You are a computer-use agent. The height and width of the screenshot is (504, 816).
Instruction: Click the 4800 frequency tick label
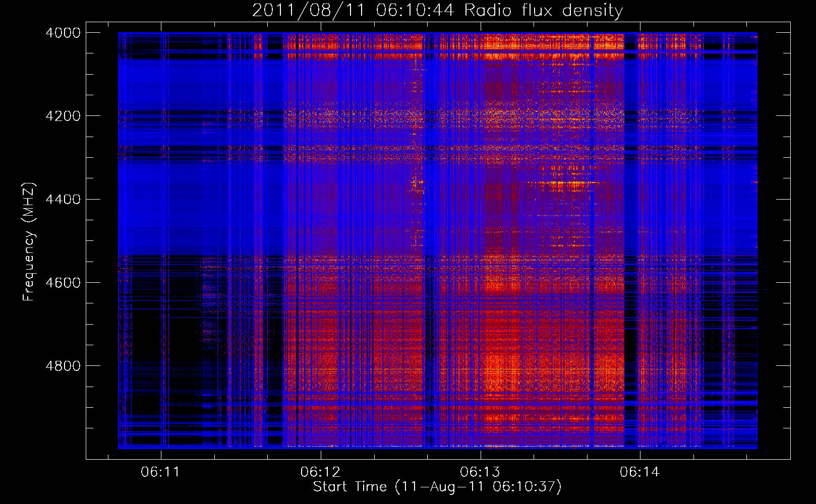click(x=63, y=366)
